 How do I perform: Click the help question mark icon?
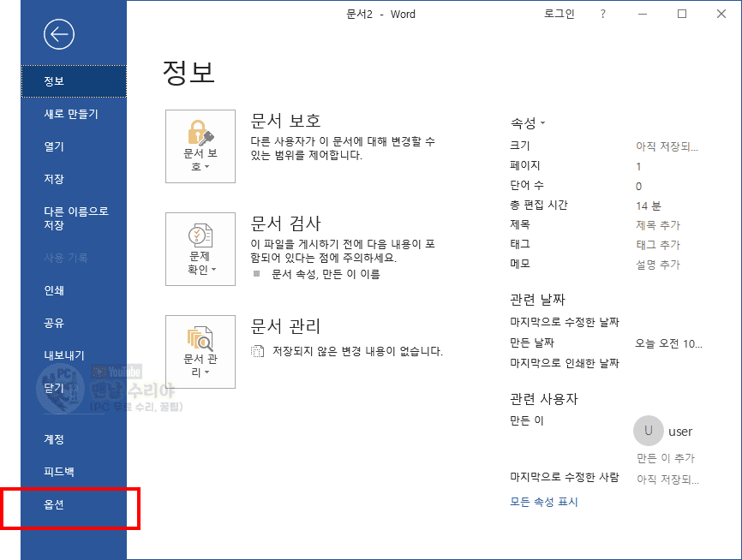(x=603, y=14)
